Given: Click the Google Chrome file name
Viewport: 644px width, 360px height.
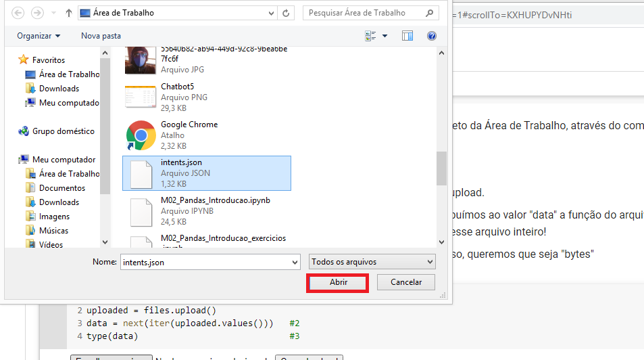Looking at the screenshot, I should point(189,125).
